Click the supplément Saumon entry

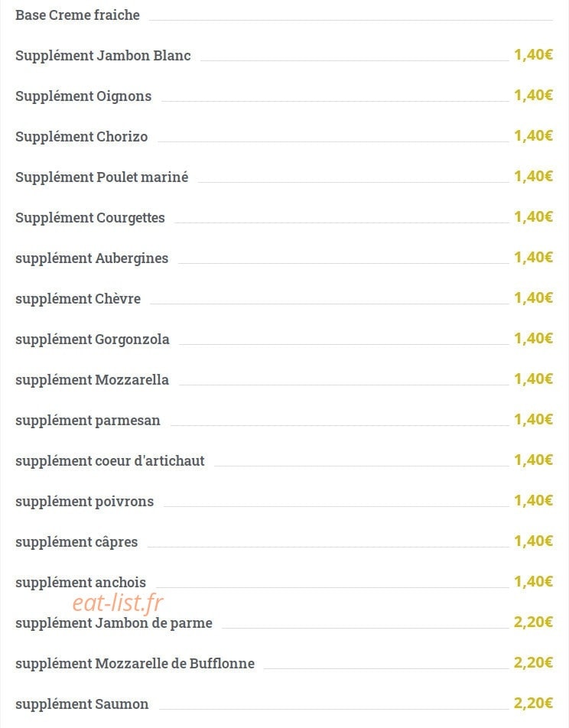[83, 704]
